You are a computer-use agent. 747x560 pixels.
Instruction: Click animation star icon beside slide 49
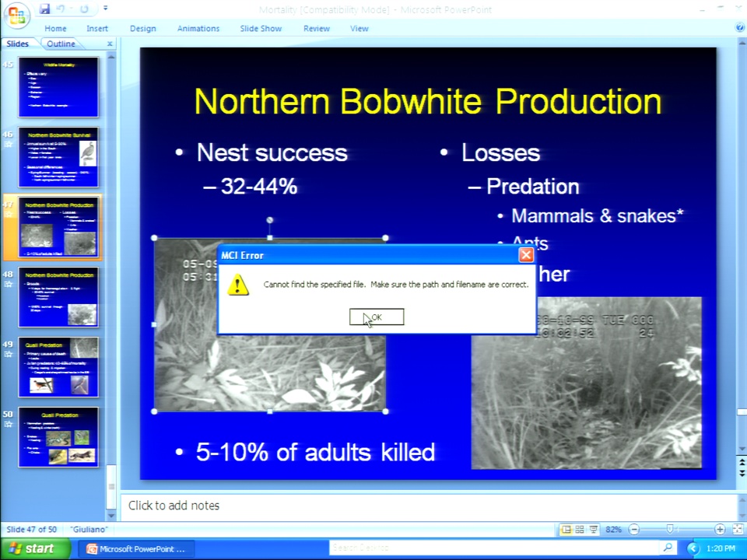tap(8, 355)
